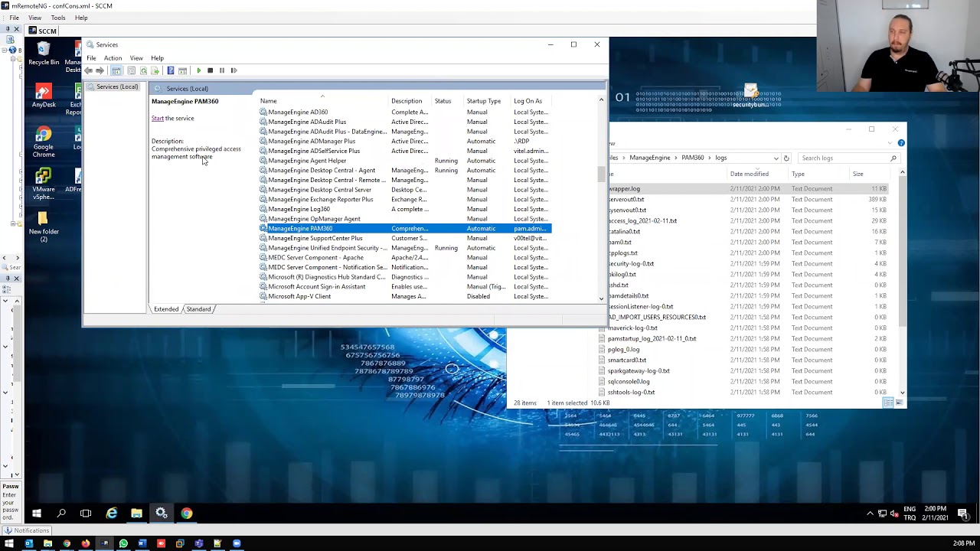This screenshot has height=551, width=980.
Task: Click the Stop Service square icon
Action: pyautogui.click(x=210, y=70)
